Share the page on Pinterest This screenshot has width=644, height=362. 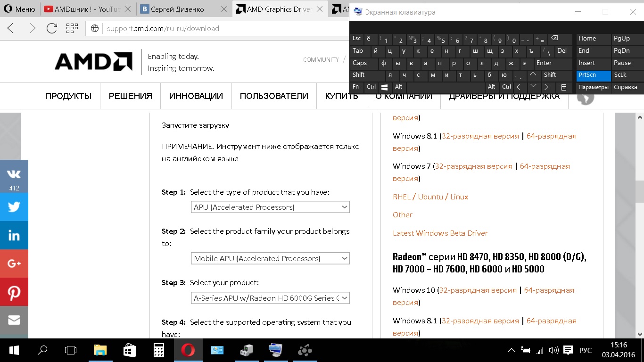point(14,292)
